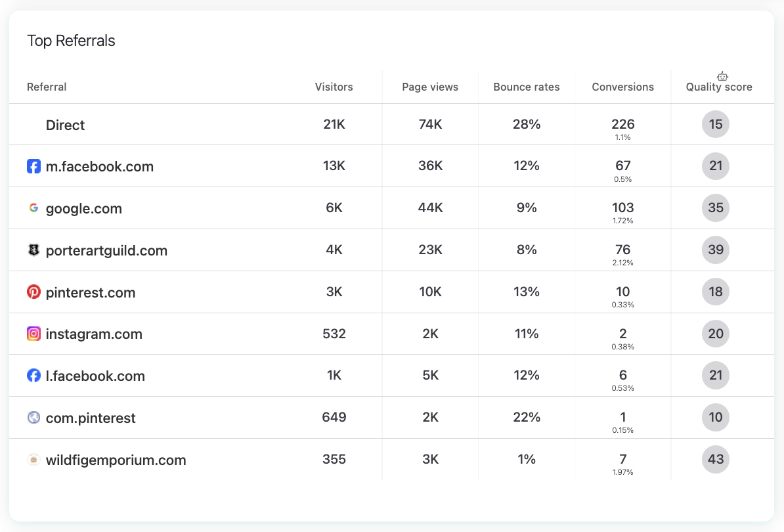This screenshot has height=532, width=784.
Task: Click the Google logo icon
Action: pos(33,208)
